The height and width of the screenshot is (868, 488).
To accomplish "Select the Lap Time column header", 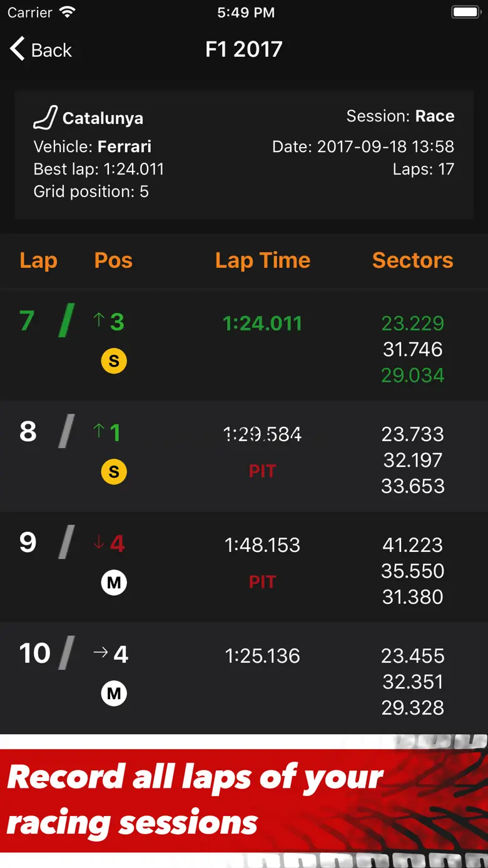I will [263, 260].
